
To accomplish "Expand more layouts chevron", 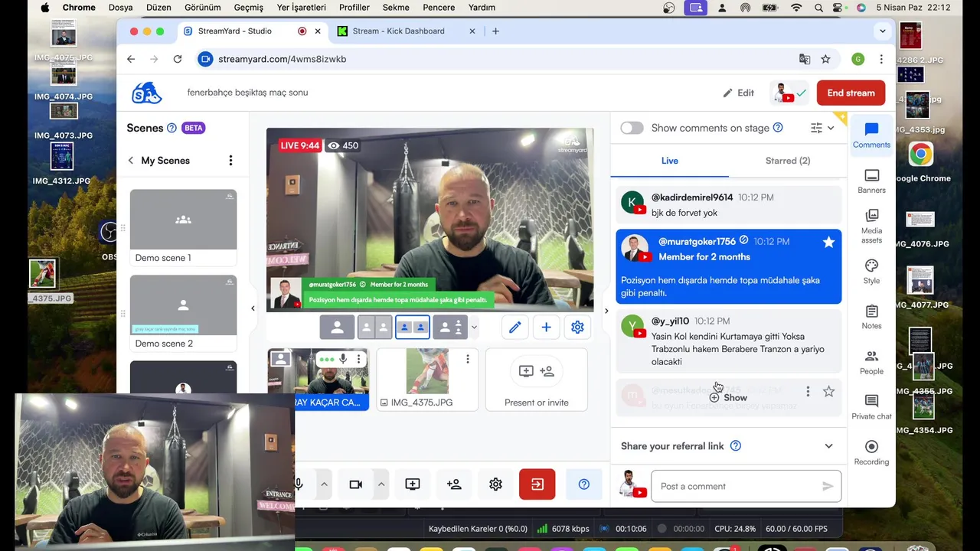I will click(474, 327).
